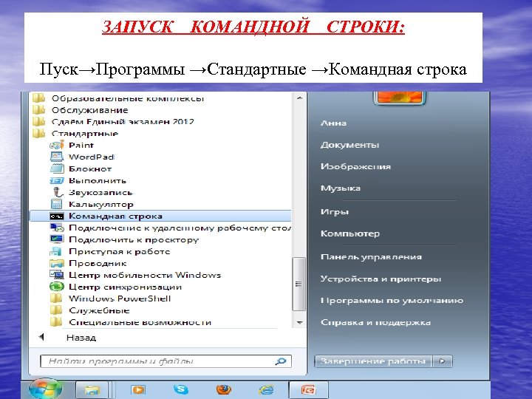Click the Звукозапись label text
The image size is (532, 399).
click(100, 192)
